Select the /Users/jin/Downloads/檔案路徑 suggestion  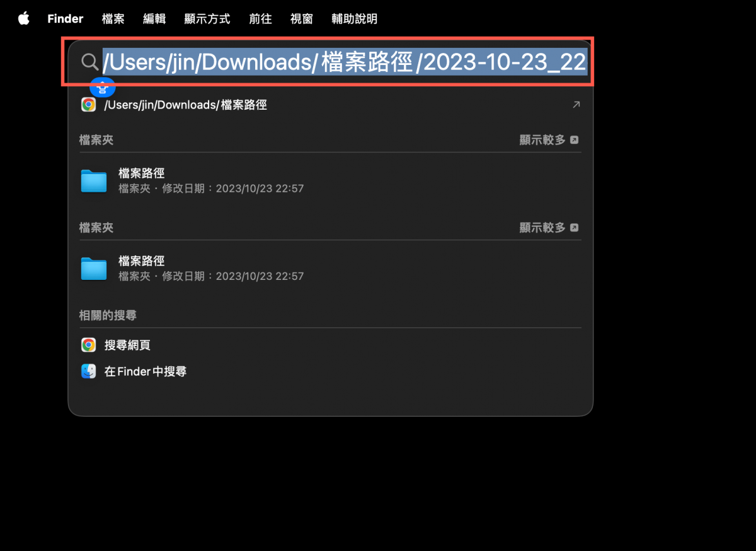click(x=186, y=105)
